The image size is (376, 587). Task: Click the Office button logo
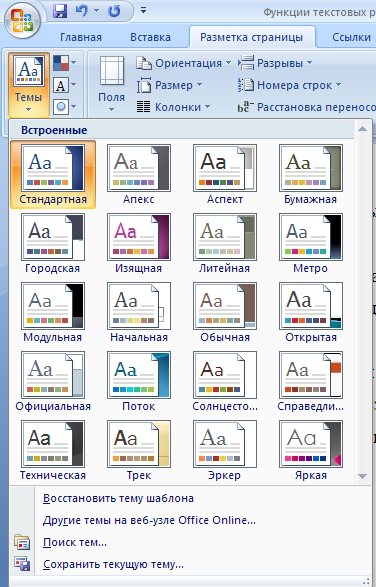click(22, 20)
